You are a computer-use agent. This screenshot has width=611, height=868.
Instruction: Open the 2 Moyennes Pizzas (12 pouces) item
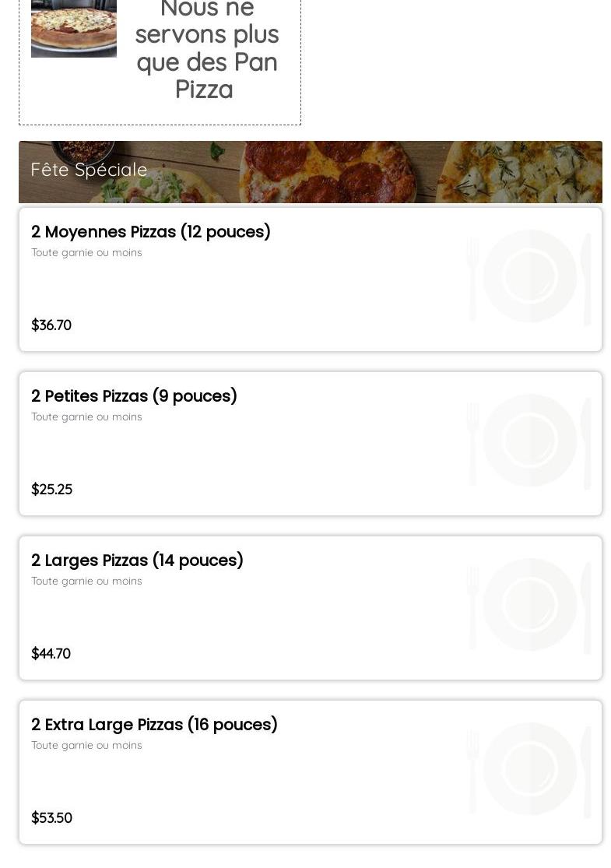151,232
